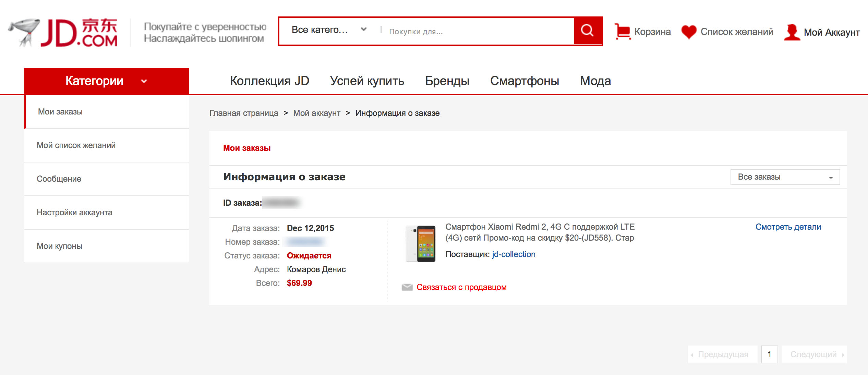The image size is (868, 375).
Task: Click the Смотреть детали link
Action: click(x=788, y=227)
